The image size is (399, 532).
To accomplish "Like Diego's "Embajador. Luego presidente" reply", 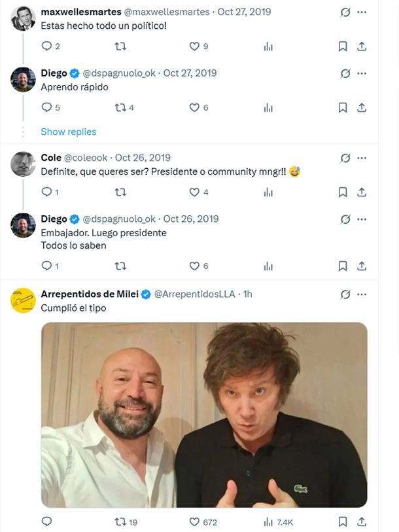I will 194,266.
